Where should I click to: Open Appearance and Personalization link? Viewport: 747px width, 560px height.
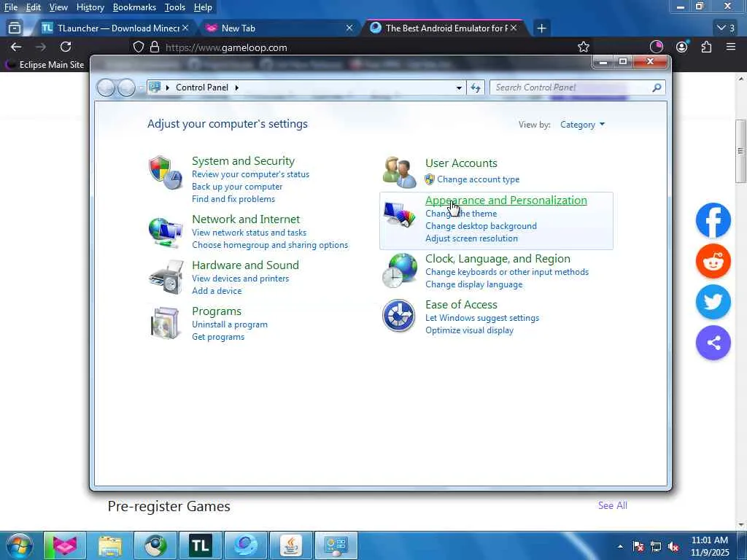coord(506,201)
